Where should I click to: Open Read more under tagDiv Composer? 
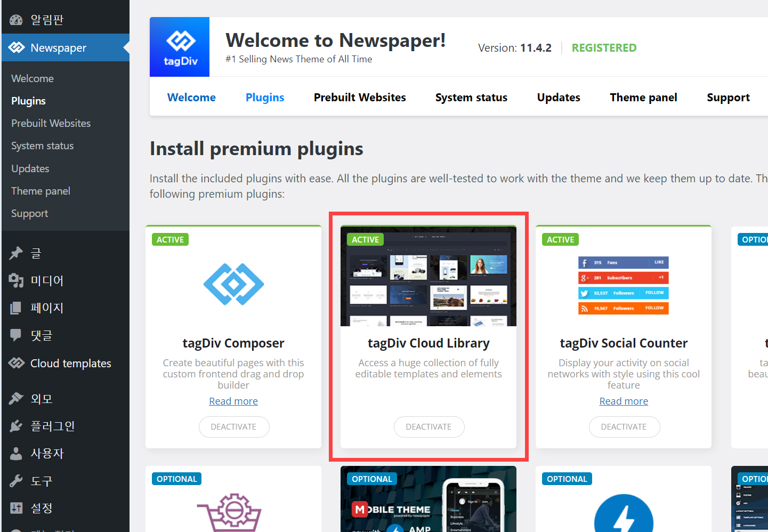point(233,401)
